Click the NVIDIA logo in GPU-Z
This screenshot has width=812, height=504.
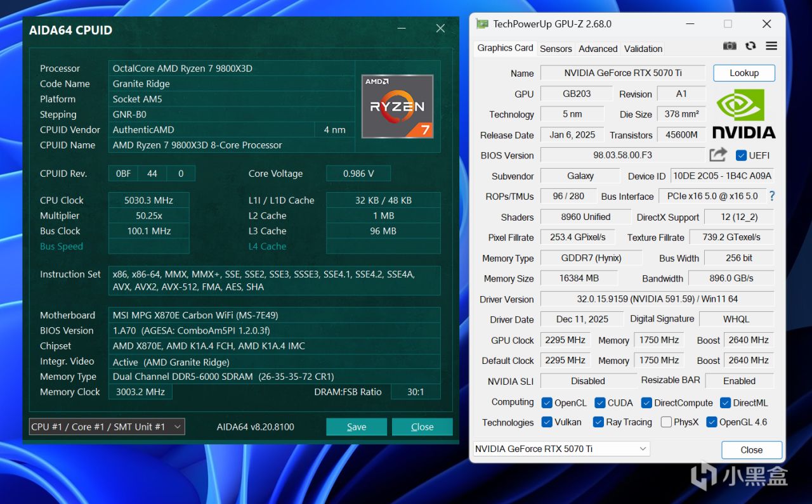743,114
